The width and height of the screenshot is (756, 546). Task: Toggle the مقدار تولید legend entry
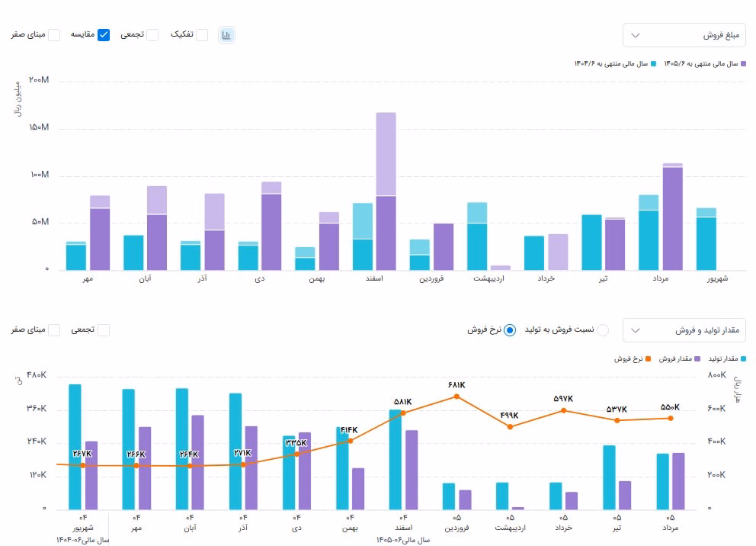point(726,359)
